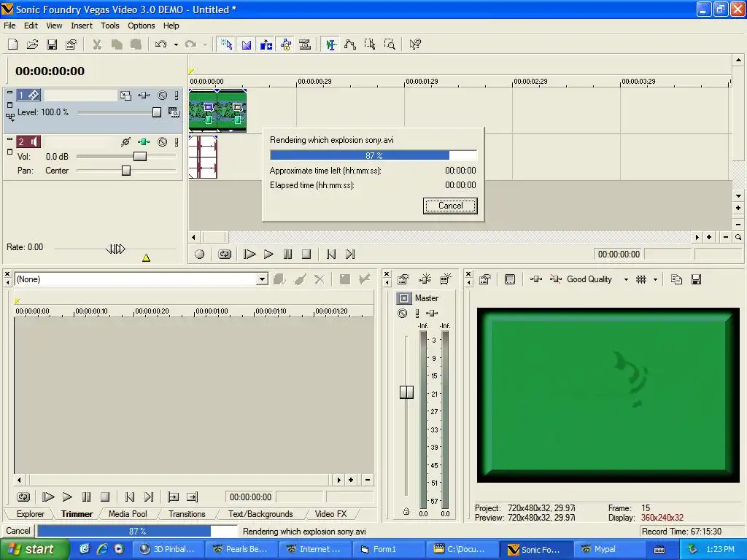This screenshot has width=747, height=560.
Task: Open the Tools menu
Action: [109, 26]
